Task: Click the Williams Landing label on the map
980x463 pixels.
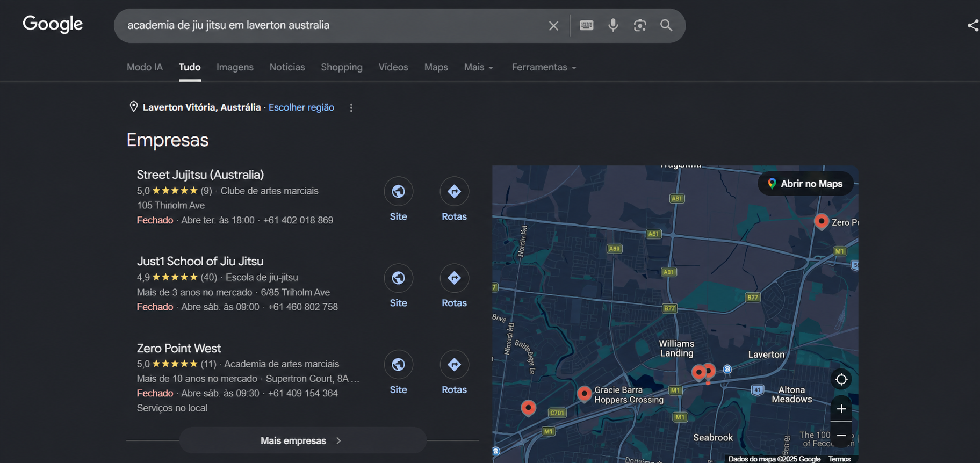Action: click(676, 349)
